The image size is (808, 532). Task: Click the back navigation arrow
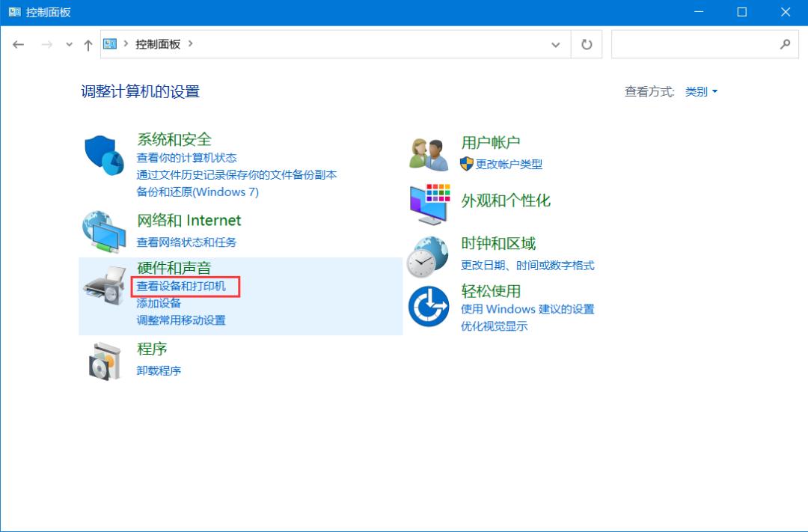[19, 44]
